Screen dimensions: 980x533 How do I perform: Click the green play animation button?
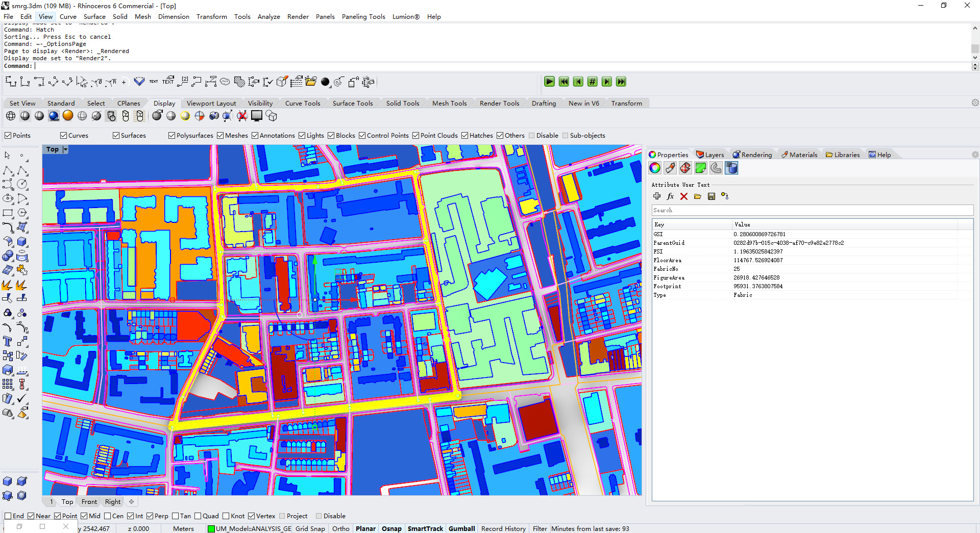point(549,82)
